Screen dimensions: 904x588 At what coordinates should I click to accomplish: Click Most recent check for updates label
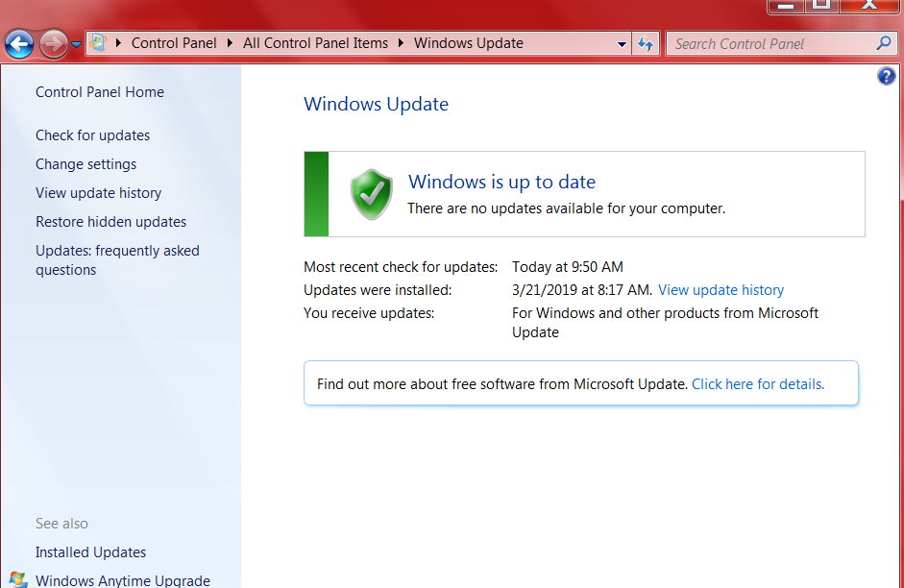(401, 267)
